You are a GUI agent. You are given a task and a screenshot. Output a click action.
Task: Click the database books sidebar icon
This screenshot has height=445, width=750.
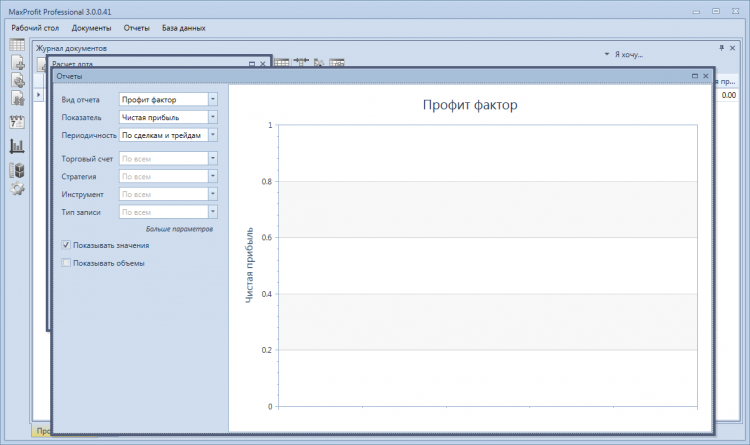tap(17, 170)
